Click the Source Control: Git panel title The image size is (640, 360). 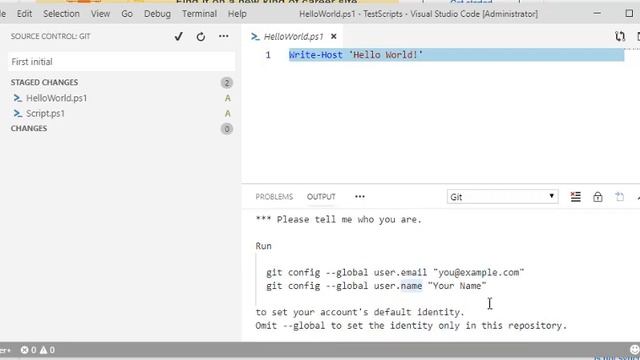click(51, 36)
